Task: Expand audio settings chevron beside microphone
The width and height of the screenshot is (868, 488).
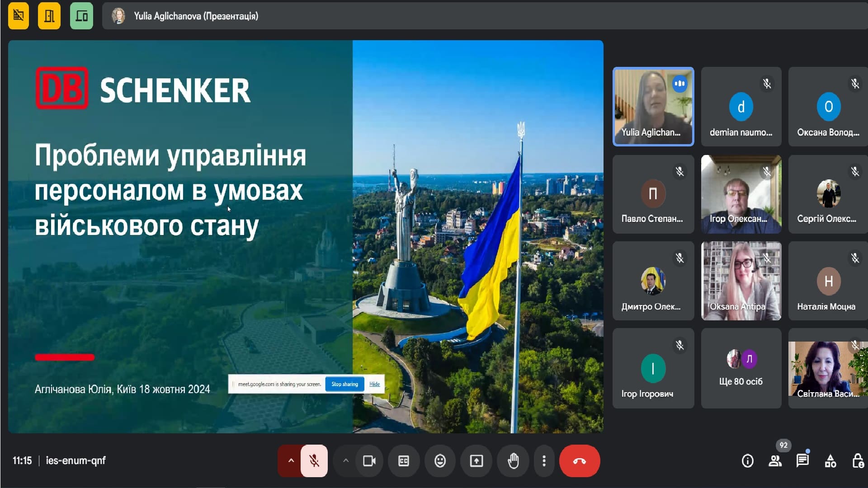Action: 291,461
